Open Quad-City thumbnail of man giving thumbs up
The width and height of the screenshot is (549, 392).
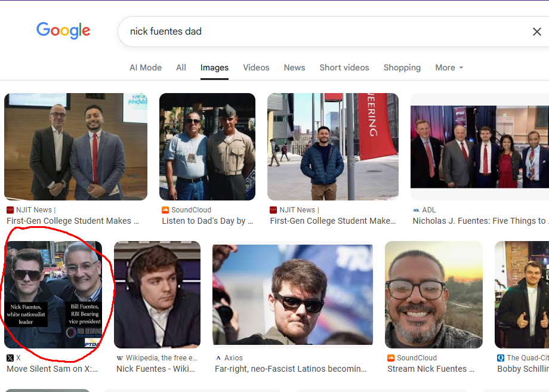tap(522, 295)
